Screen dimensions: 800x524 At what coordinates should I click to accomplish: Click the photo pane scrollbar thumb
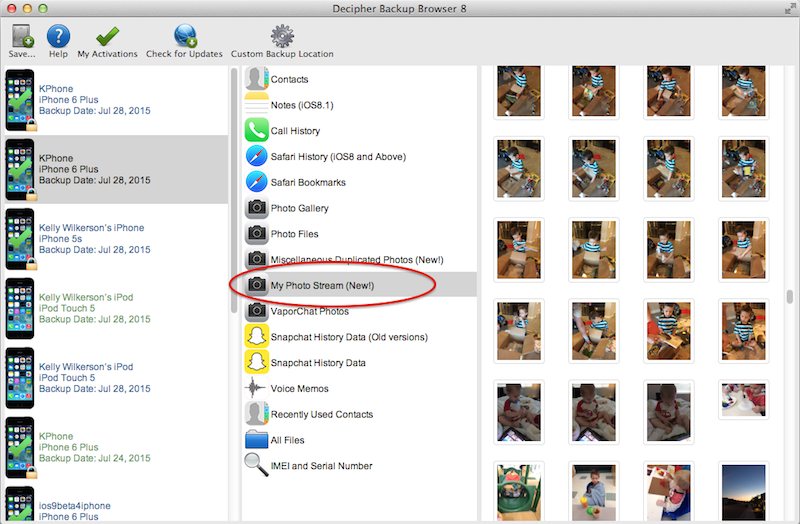point(790,296)
